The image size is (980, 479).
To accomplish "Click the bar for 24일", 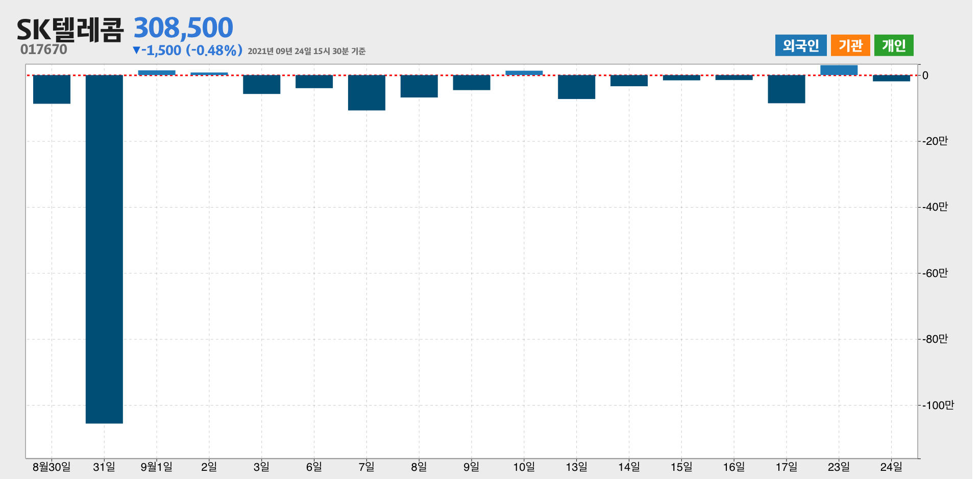I will pos(892,78).
